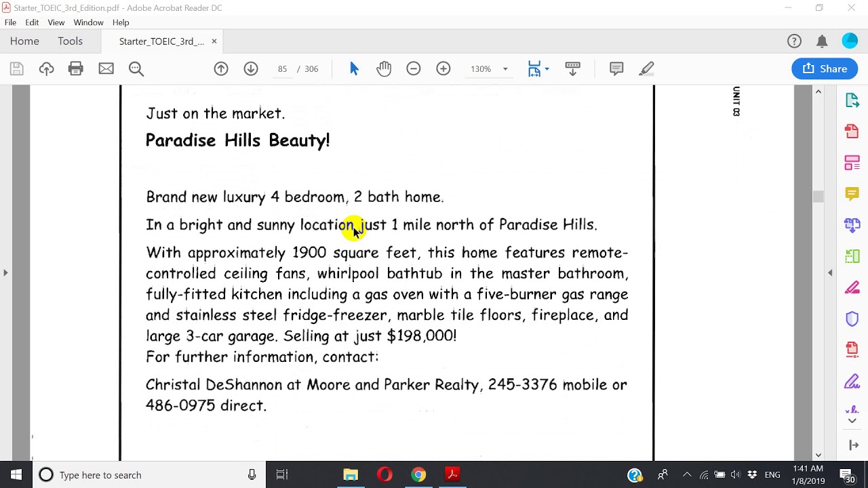Open Adobe Acrobat taskbar icon
This screenshot has height=488, width=868.
(x=452, y=475)
